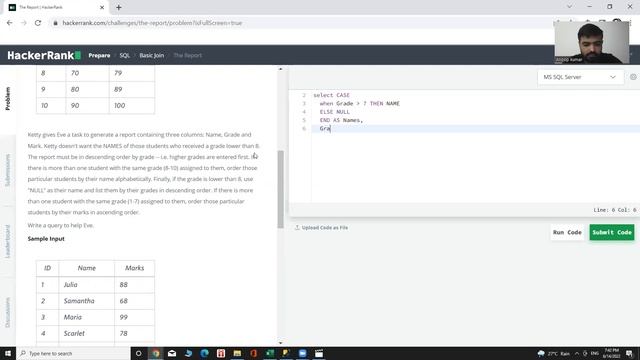Go back with browser back arrow
Viewport: 640px width, 360px height.
click(x=10, y=23)
